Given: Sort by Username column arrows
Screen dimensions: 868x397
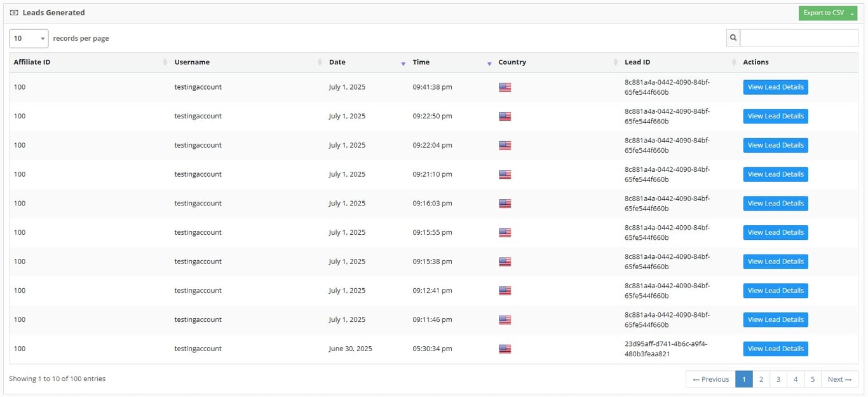Looking at the screenshot, I should (320, 62).
